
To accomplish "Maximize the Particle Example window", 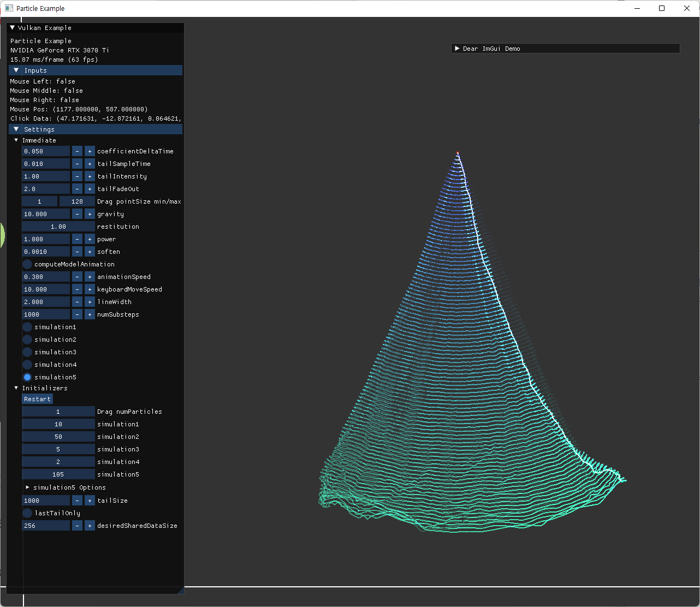I will (662, 8).
